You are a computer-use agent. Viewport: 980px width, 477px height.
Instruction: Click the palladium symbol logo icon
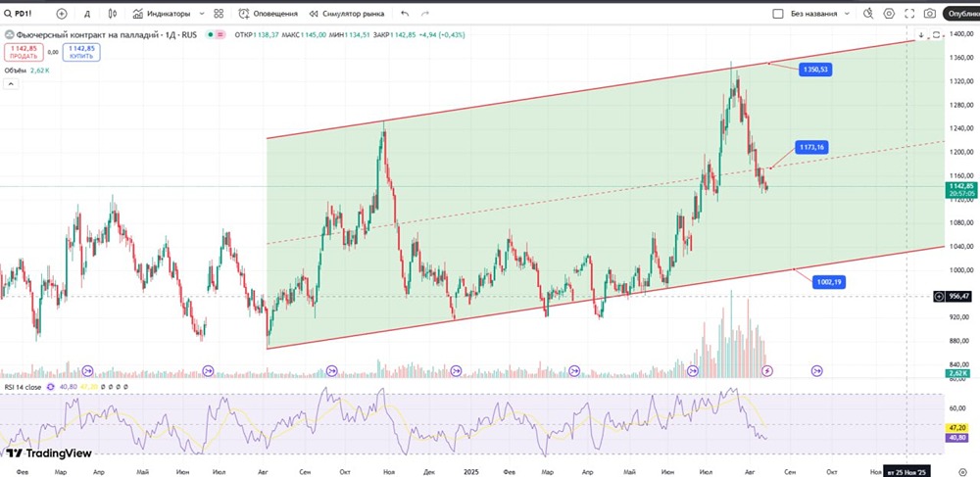10,35
